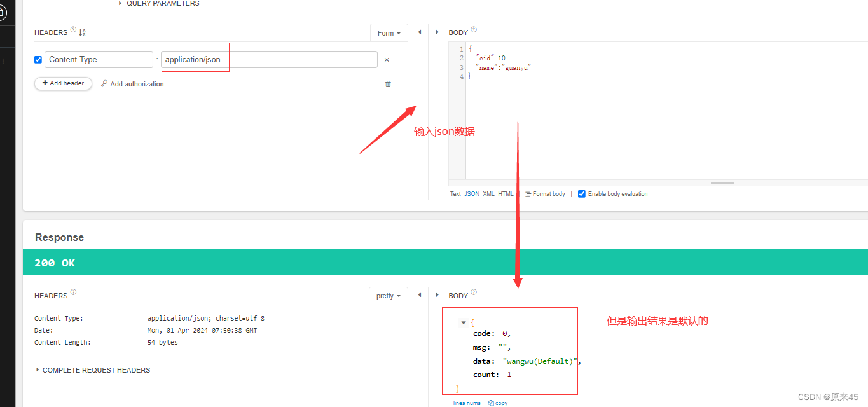Collapse the response headers panel with the left arrow

pyautogui.click(x=420, y=295)
